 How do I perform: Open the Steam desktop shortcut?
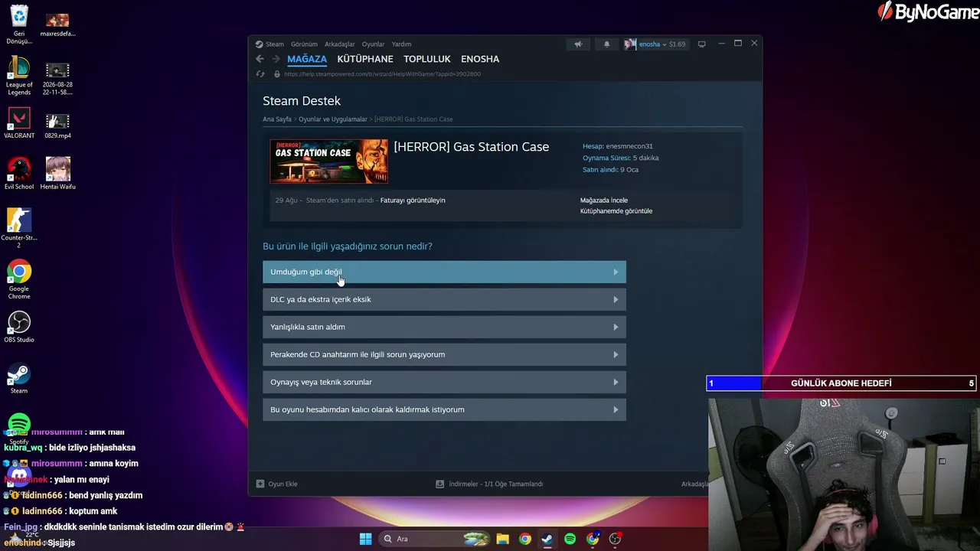[x=19, y=373]
